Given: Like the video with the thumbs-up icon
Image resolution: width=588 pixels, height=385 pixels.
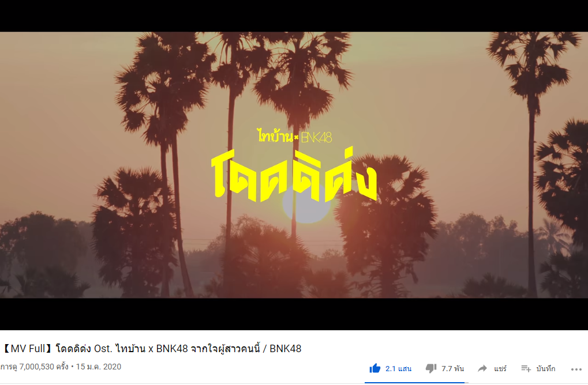Looking at the screenshot, I should 374,368.
